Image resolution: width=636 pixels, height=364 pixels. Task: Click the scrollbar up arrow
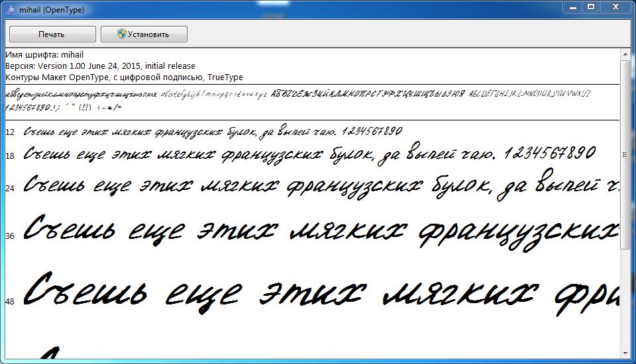click(625, 55)
